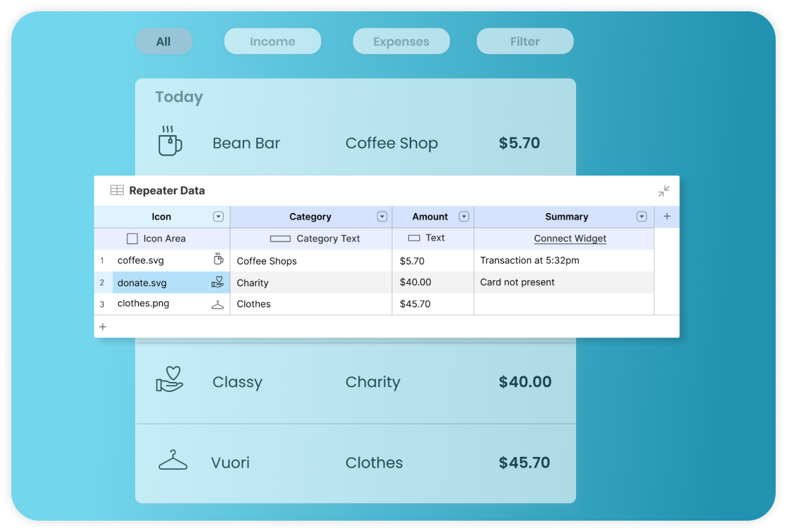Toggle the Icon Area checkbox widget
Image resolution: width=787 pixels, height=532 pixels.
coord(132,238)
